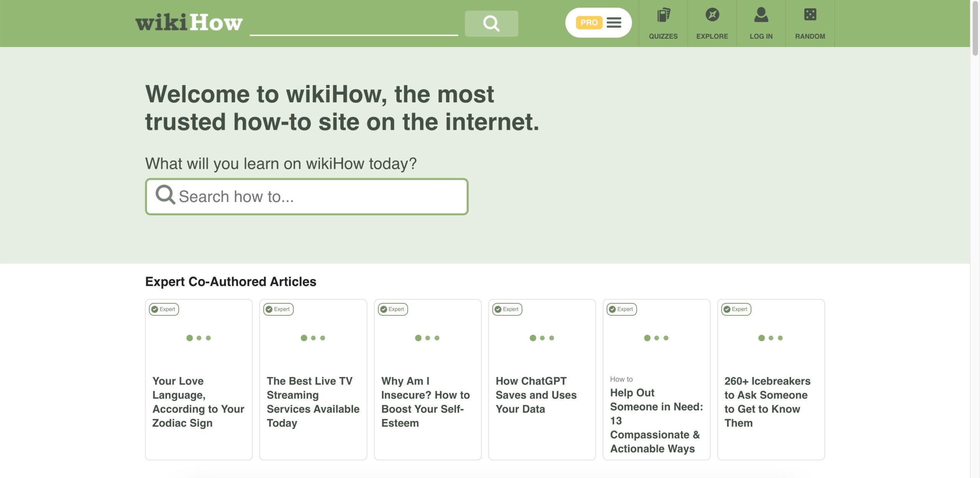Click the yellow PRO badge
Screen dimensions: 980x478
589,23
